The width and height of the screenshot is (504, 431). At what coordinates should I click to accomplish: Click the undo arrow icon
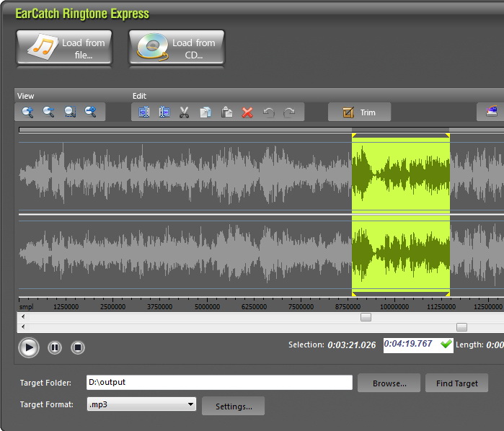268,112
